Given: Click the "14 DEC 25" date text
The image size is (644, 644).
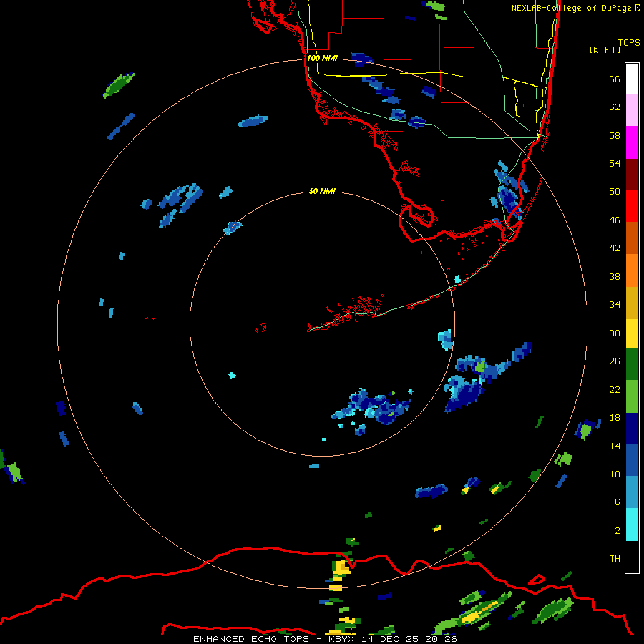Looking at the screenshot, I should click(x=390, y=639).
